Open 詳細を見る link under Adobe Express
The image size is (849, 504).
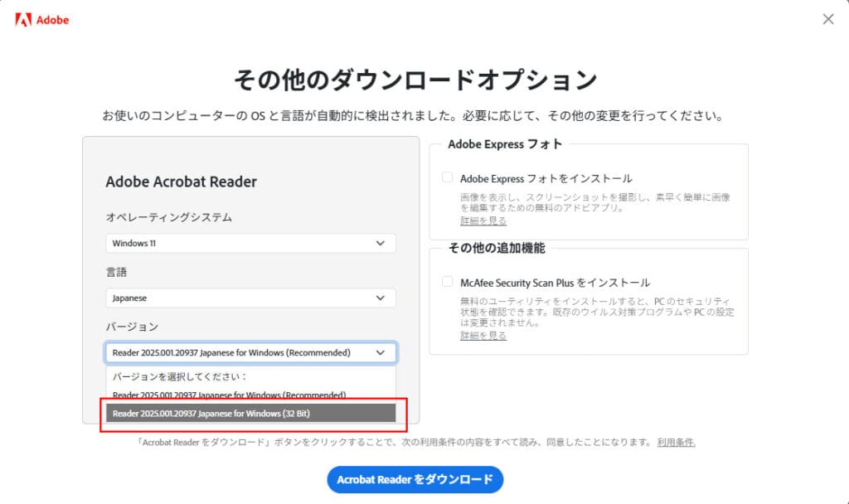click(x=483, y=220)
